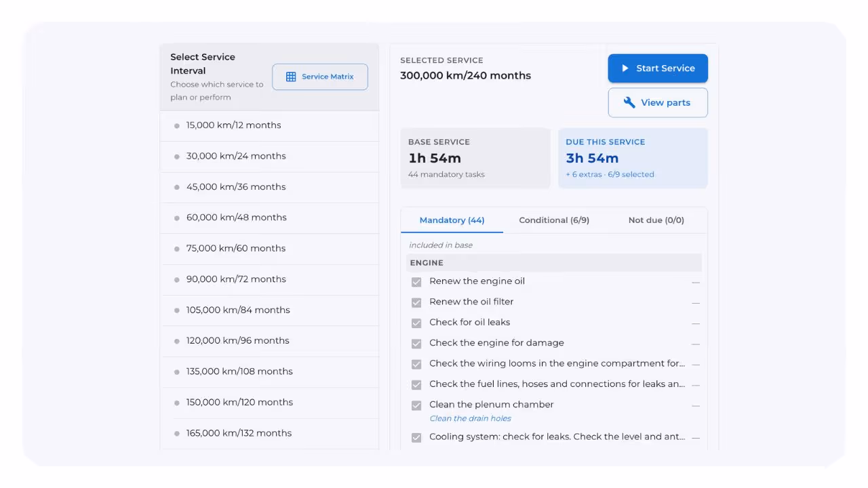Viewport: 868px width, 488px height.
Task: Select the 15,000 km/12 months interval
Action: click(269, 125)
